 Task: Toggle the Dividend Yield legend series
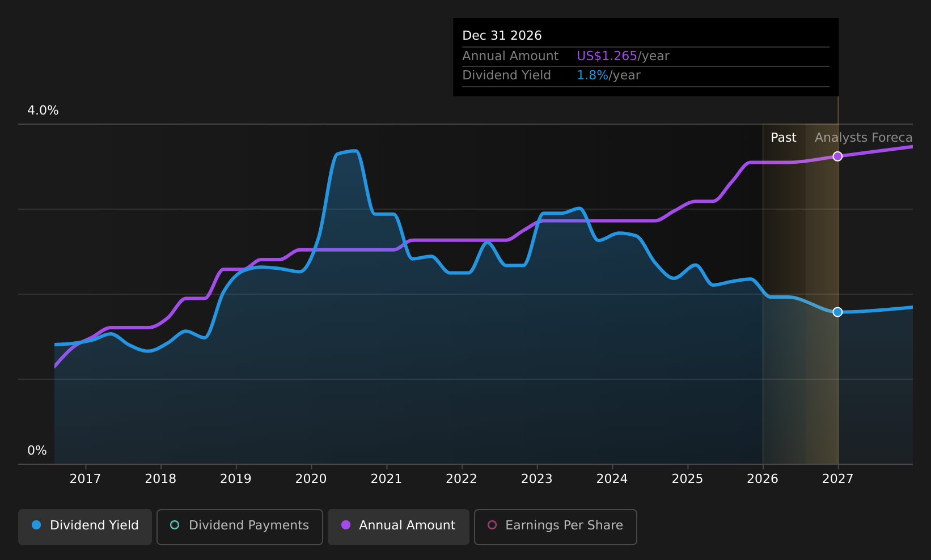click(85, 527)
